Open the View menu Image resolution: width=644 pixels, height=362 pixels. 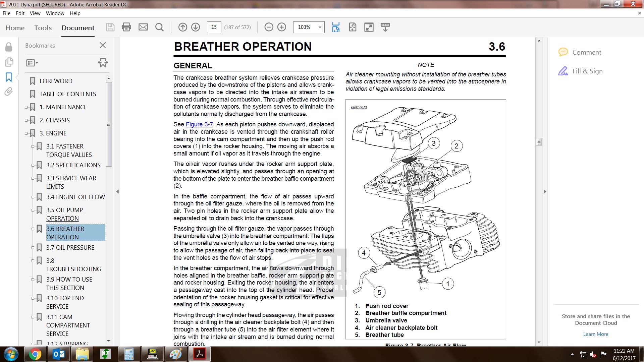(35, 13)
